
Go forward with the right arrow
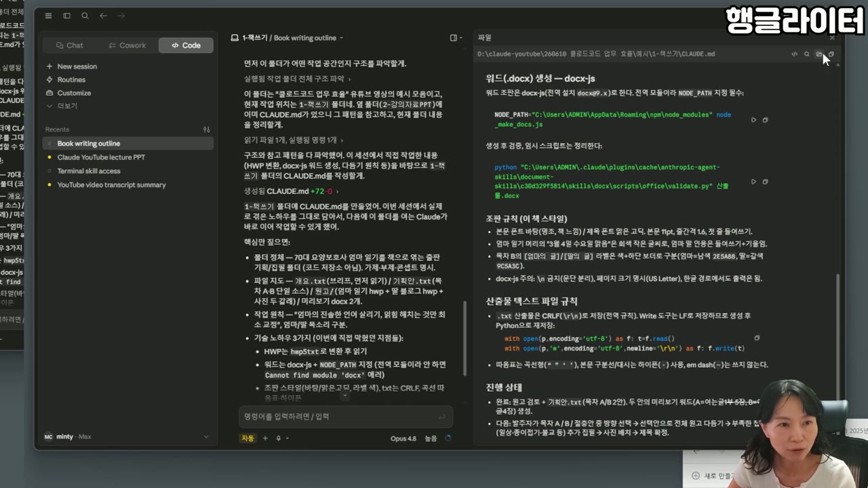(121, 16)
